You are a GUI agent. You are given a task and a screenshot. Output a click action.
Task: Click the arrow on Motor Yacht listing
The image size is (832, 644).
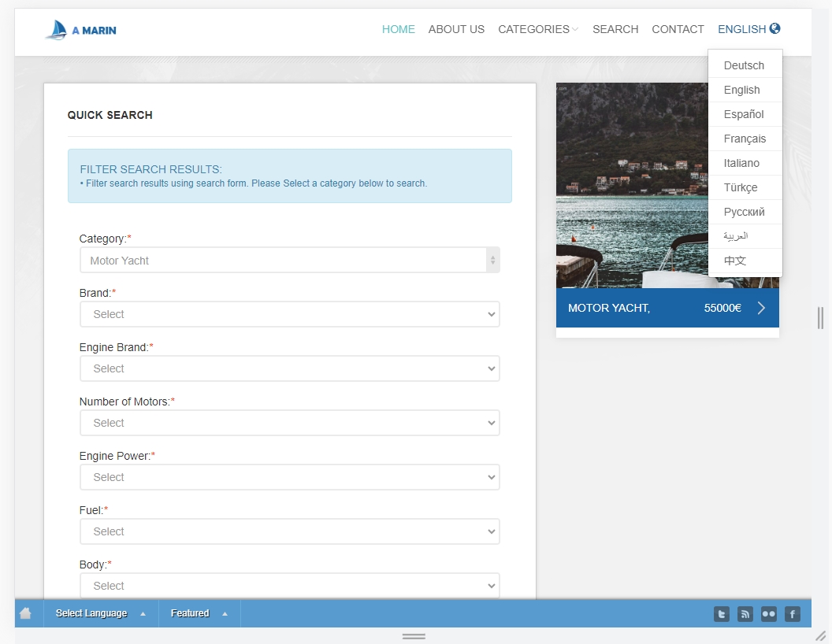click(761, 308)
